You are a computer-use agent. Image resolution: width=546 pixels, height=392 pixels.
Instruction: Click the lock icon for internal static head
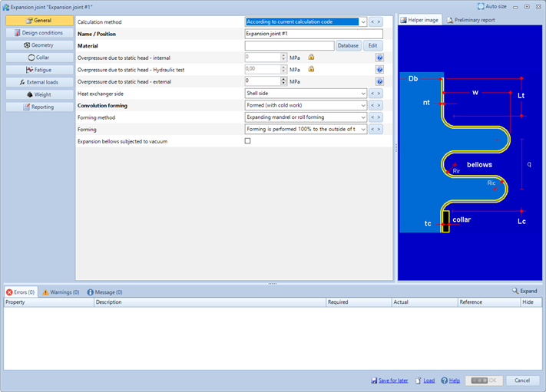point(311,58)
